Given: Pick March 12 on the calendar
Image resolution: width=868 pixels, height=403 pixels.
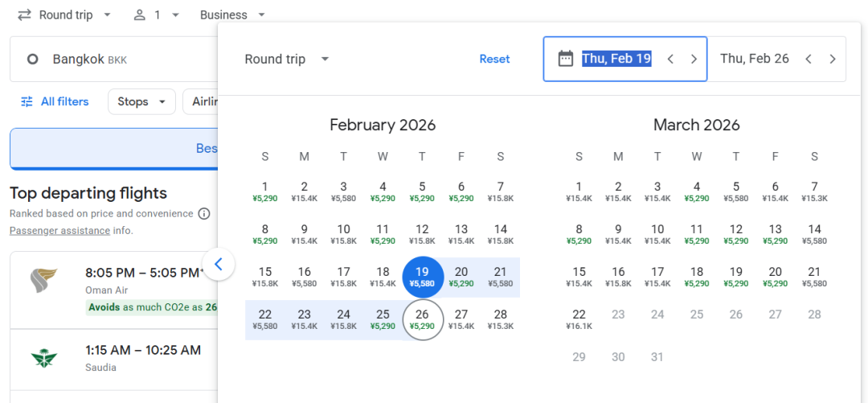Looking at the screenshot, I should point(735,235).
